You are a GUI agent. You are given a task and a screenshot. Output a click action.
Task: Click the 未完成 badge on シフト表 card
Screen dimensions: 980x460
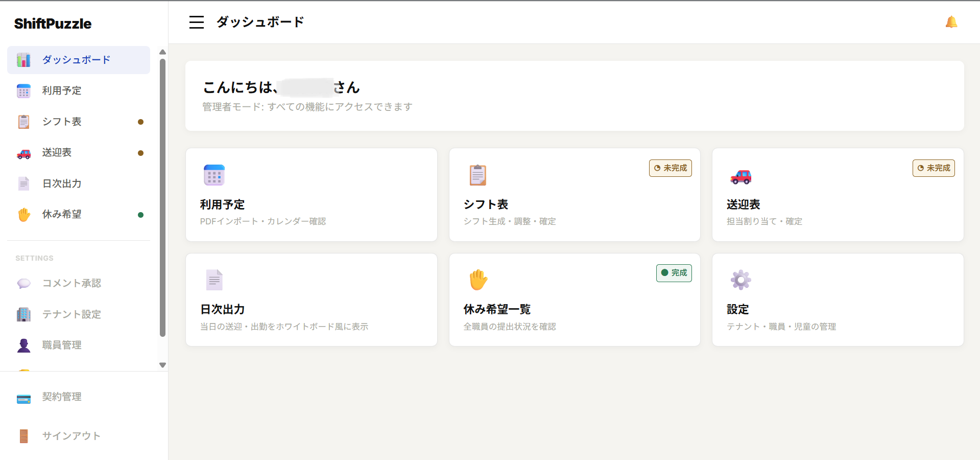(x=671, y=168)
